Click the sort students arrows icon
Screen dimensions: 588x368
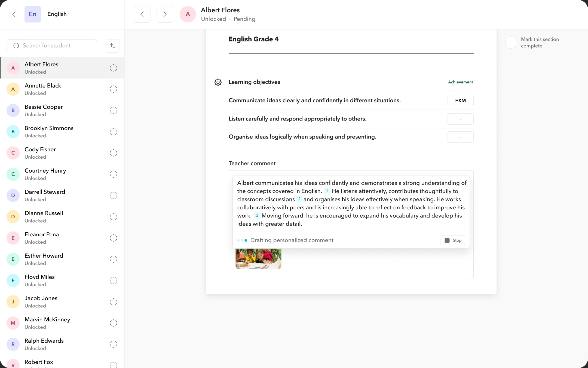pyautogui.click(x=113, y=46)
